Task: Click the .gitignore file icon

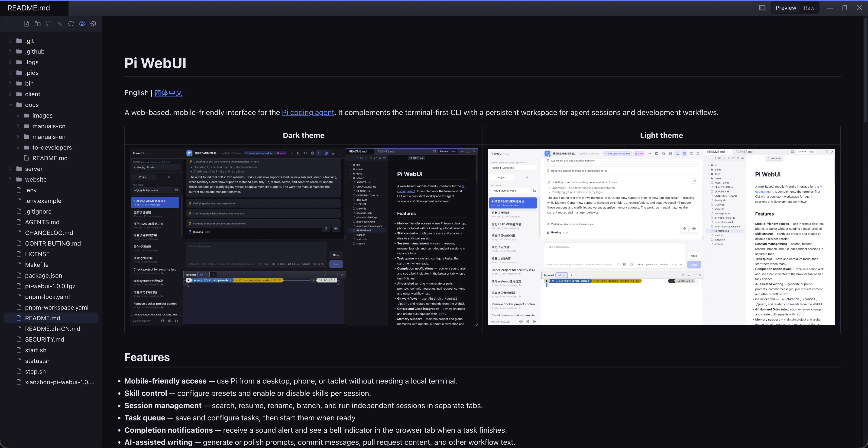Action: pos(19,211)
